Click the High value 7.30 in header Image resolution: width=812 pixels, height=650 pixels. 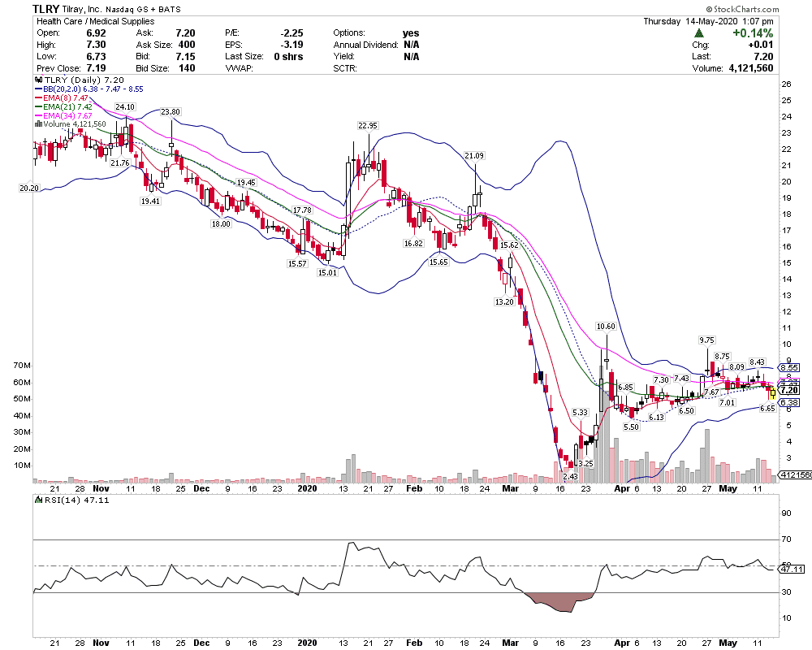tap(96, 45)
